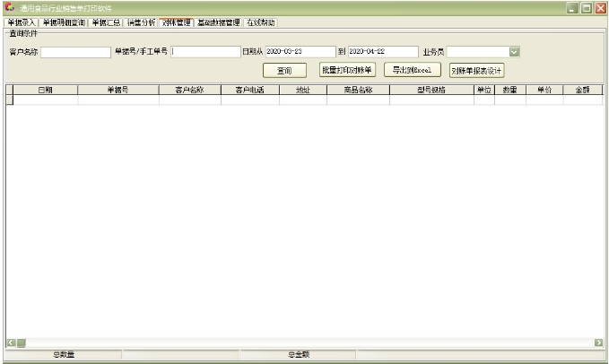
Task: Click the 单价 column header
Action: click(544, 90)
